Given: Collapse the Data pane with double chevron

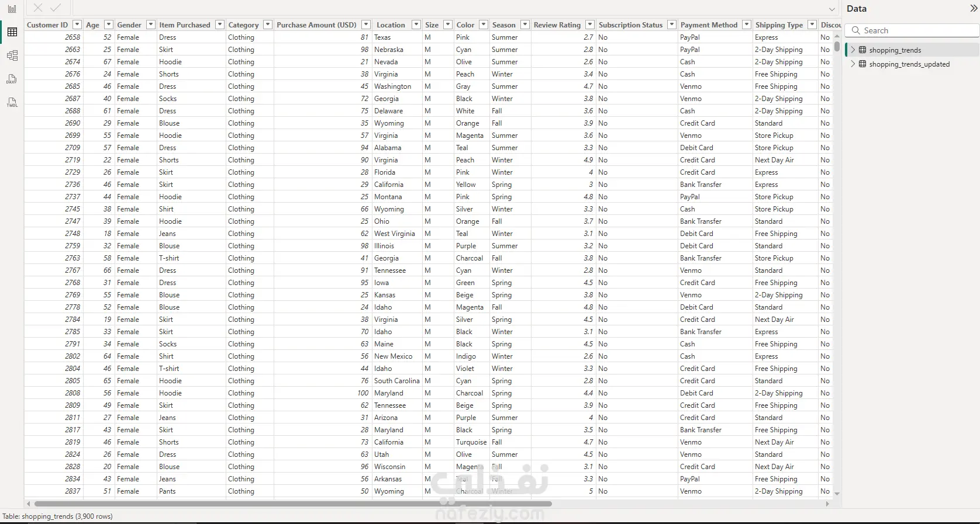Looking at the screenshot, I should [x=974, y=8].
